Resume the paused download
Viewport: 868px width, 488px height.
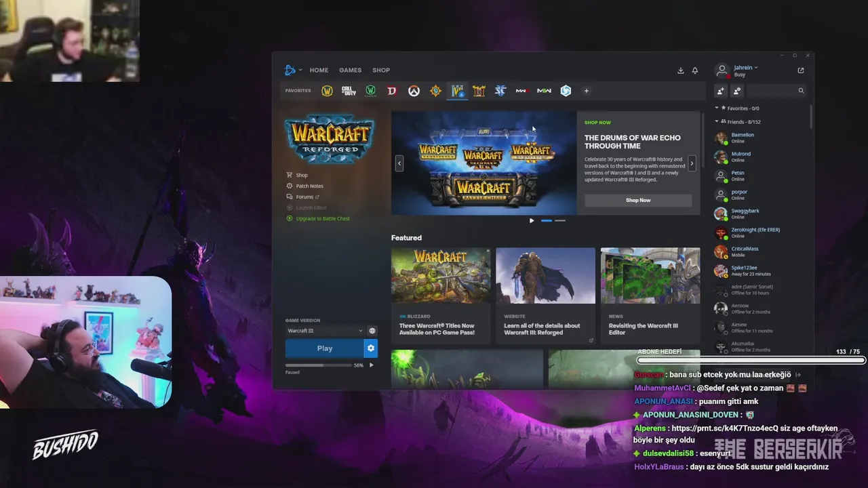click(x=371, y=365)
